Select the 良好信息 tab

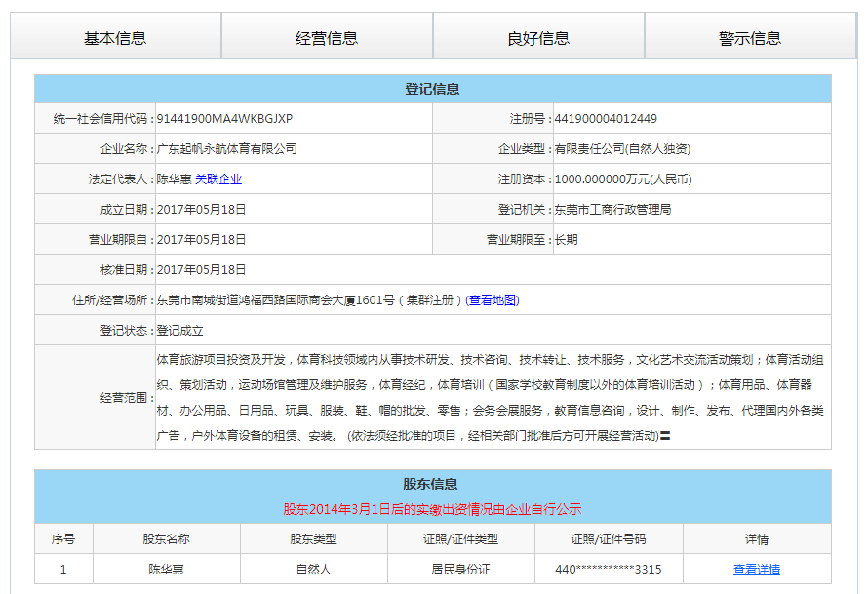pyautogui.click(x=538, y=38)
